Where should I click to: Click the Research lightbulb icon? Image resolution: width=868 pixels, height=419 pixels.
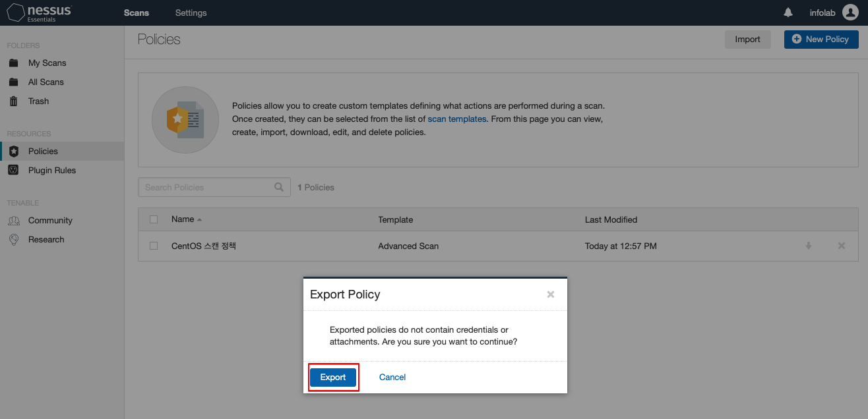[x=14, y=240]
